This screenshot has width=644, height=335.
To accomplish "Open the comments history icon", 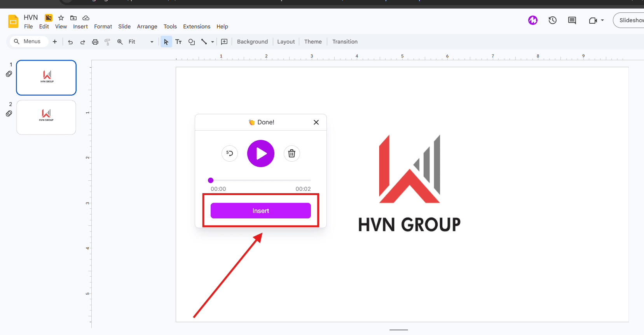I will [572, 20].
